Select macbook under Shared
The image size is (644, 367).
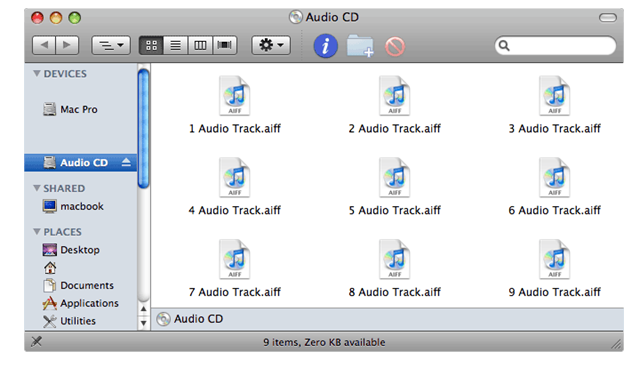73,206
